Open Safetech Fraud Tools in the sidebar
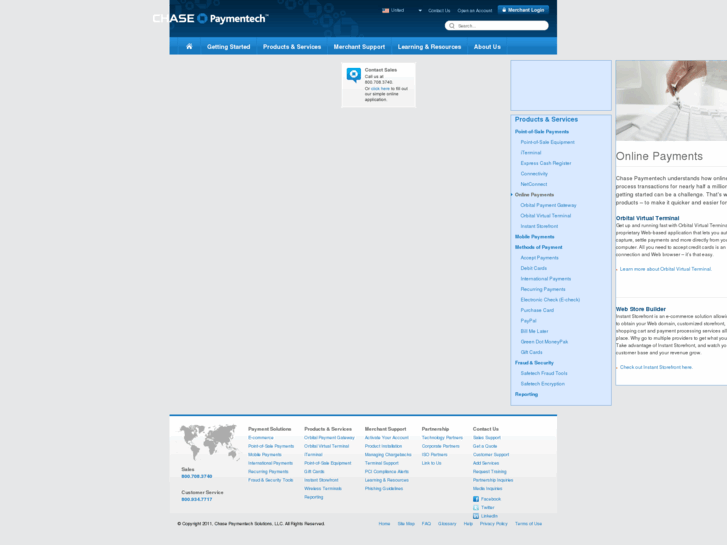 point(544,373)
